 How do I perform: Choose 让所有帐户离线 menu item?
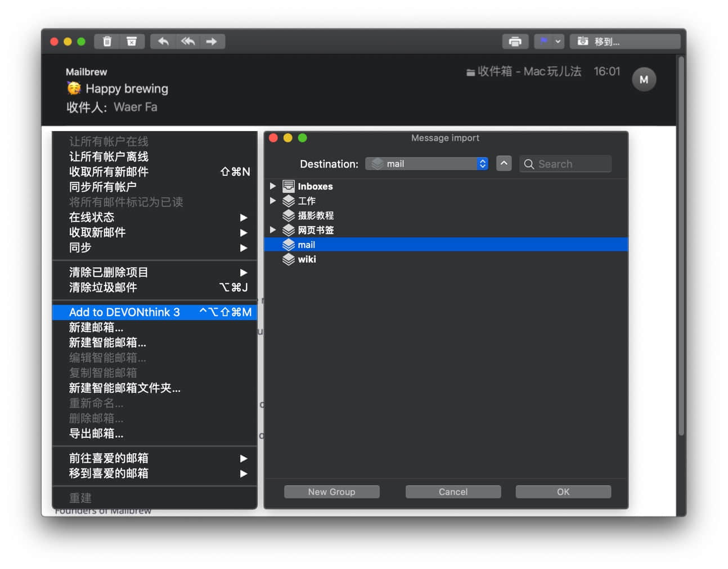coord(155,157)
